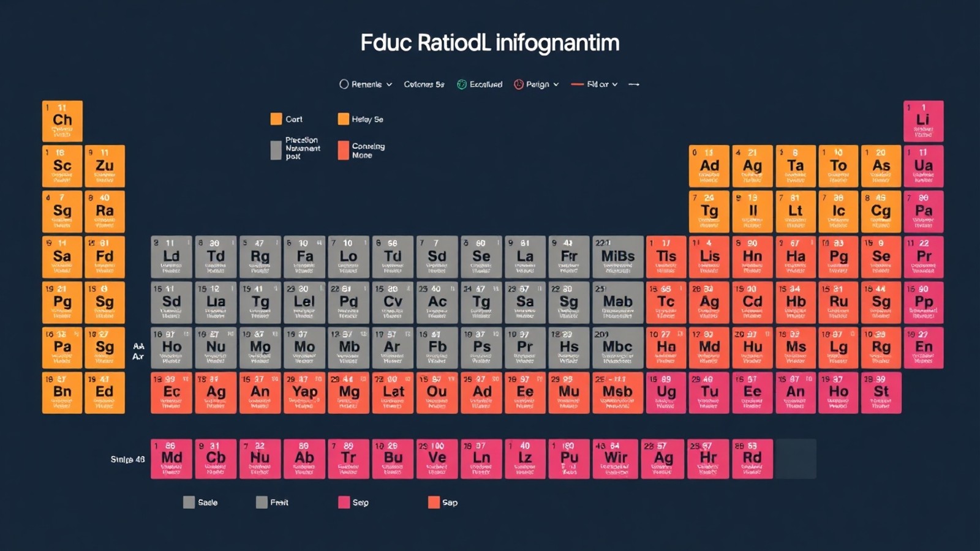The image size is (980, 551).
Task: Select the red Lis element cell
Action: [x=709, y=257]
